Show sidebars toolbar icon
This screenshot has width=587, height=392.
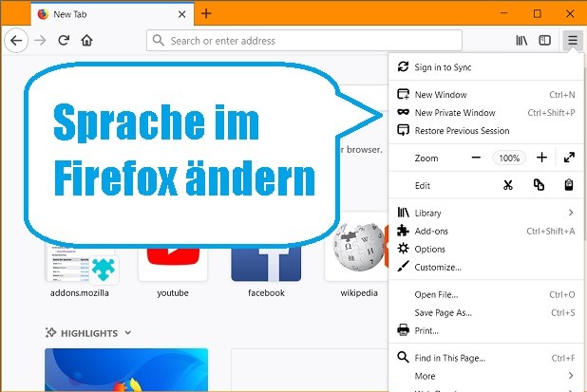point(544,41)
